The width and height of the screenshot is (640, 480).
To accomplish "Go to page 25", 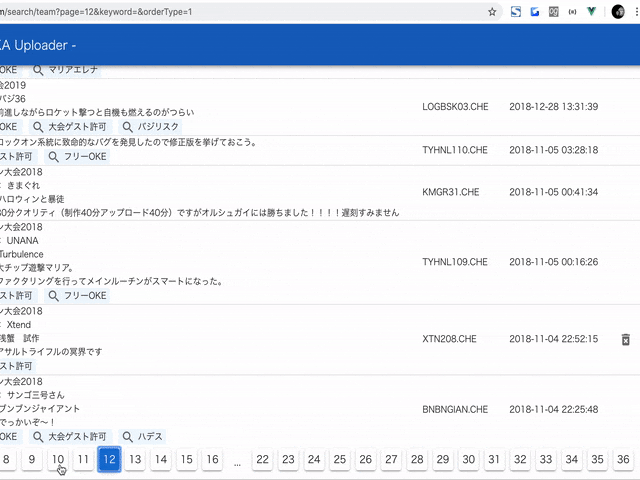I will pos(340,460).
